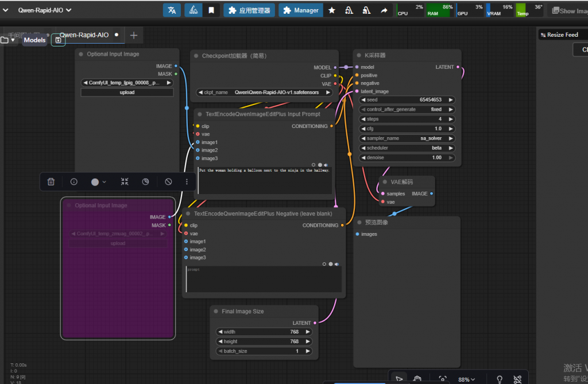Click the steps value field in K采样器

tap(407, 119)
